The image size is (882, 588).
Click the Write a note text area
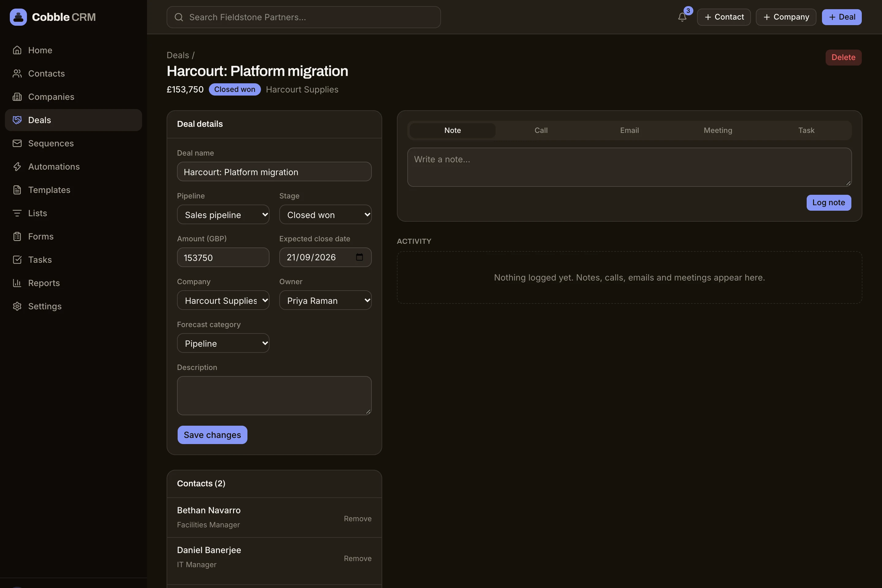(x=629, y=167)
